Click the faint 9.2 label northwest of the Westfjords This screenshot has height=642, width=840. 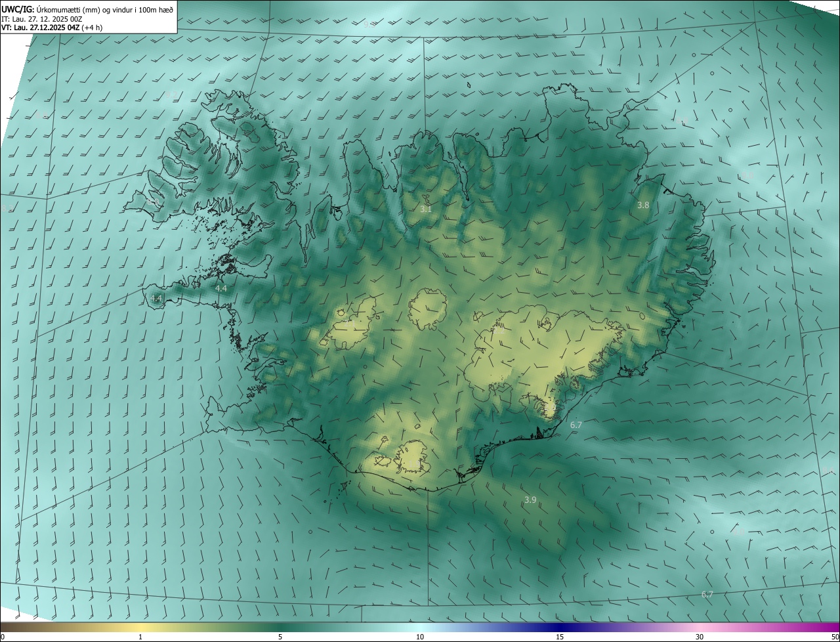click(171, 95)
